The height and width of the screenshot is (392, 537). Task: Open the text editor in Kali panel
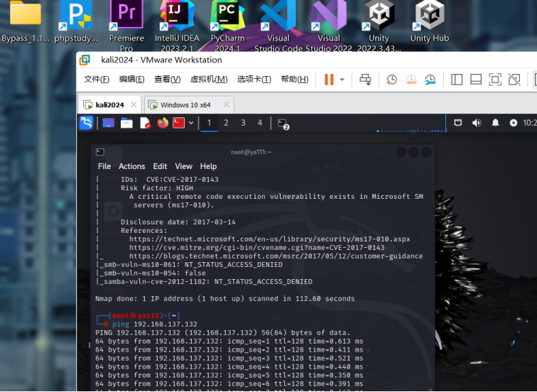click(x=145, y=123)
